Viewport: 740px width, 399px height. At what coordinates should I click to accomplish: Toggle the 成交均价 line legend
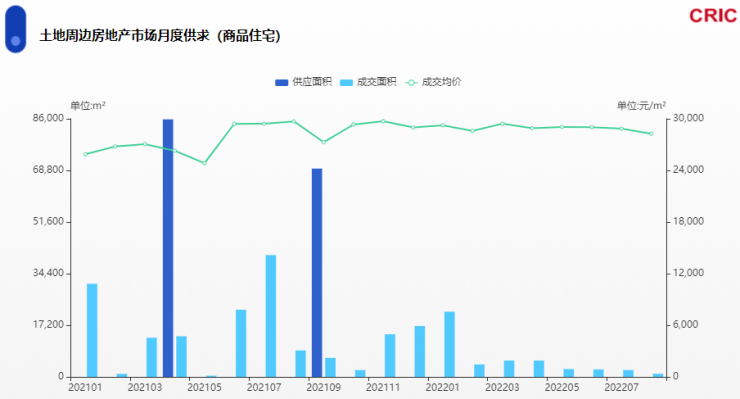coord(433,82)
